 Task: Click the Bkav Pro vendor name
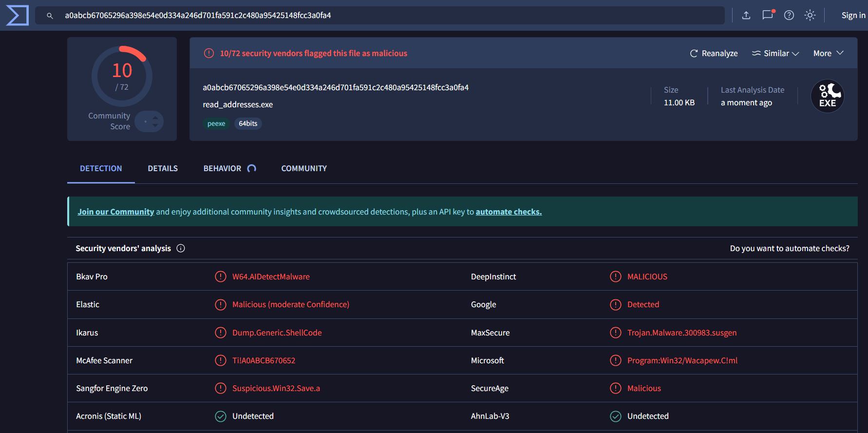92,276
